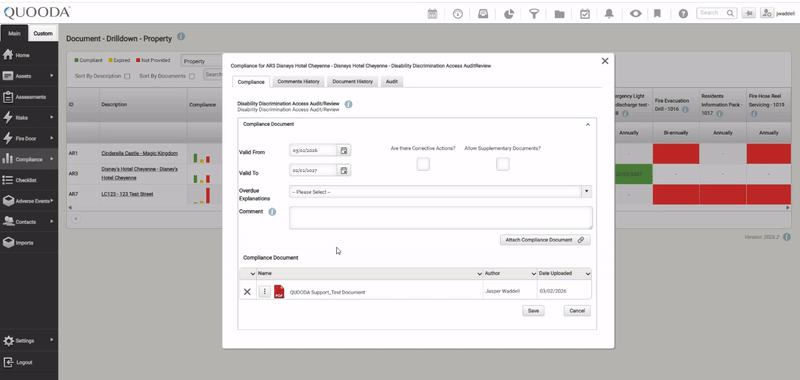This screenshot has height=380, width=800.
Task: Open Assessments in sidebar
Action: click(29, 97)
